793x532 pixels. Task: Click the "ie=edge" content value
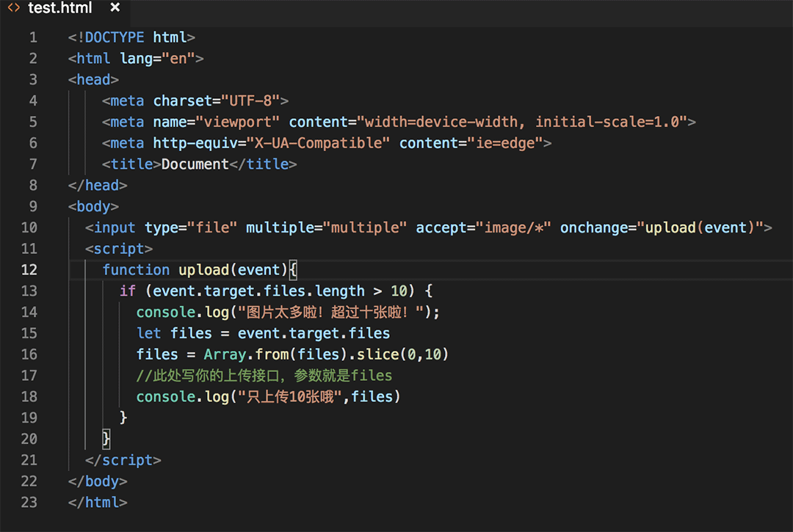pos(504,144)
